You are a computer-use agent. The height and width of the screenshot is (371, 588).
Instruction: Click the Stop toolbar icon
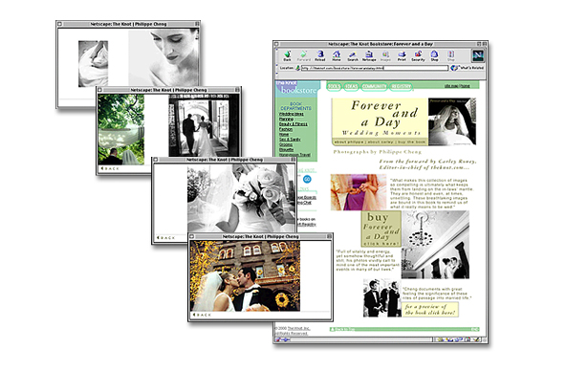click(x=450, y=55)
